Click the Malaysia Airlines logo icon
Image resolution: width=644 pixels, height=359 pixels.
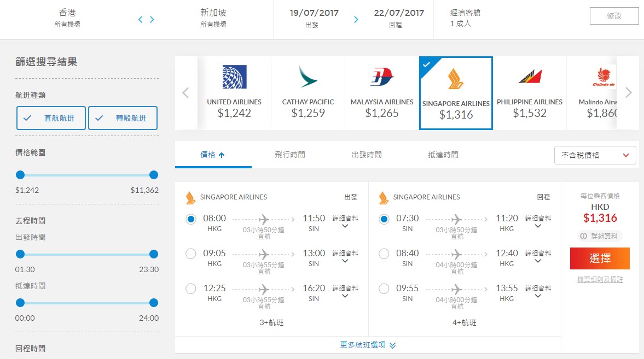pyautogui.click(x=382, y=76)
